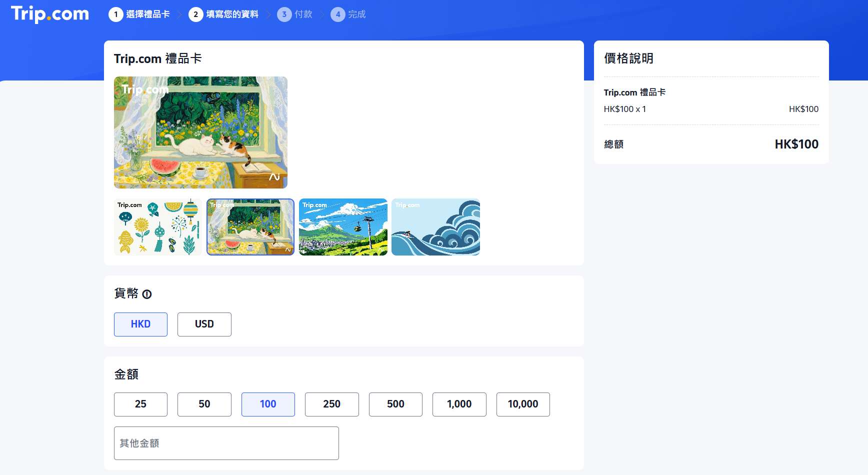Select the blue ocean wave gift card design
The width and height of the screenshot is (868, 475).
click(x=435, y=227)
